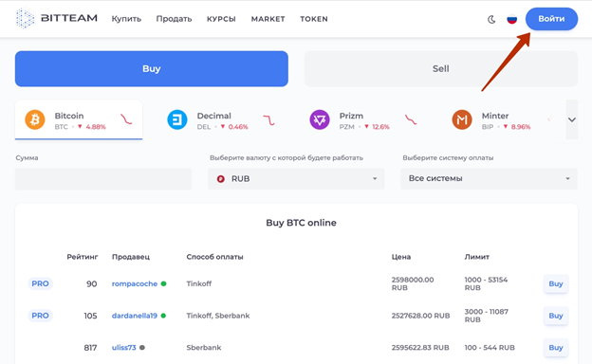Click Buy button in rompacoche row

556,283
